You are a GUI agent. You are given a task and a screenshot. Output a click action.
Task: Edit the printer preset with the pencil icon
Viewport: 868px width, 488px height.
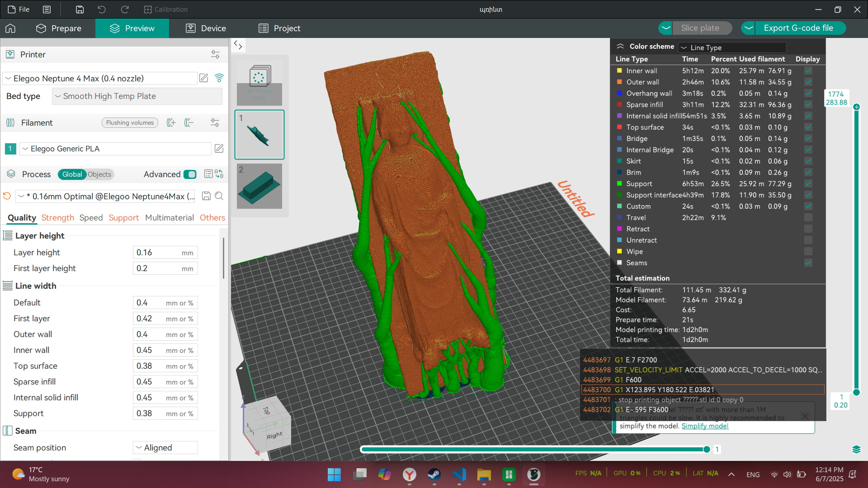coord(204,78)
